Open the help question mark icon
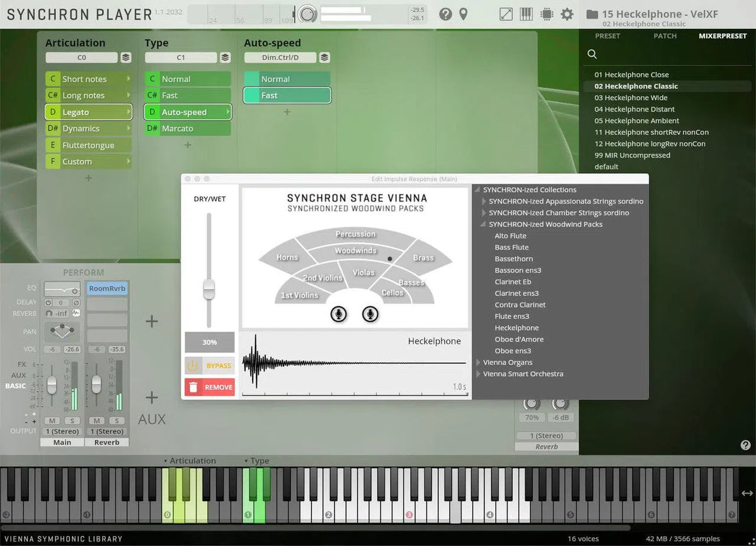756x546 pixels. point(445,14)
